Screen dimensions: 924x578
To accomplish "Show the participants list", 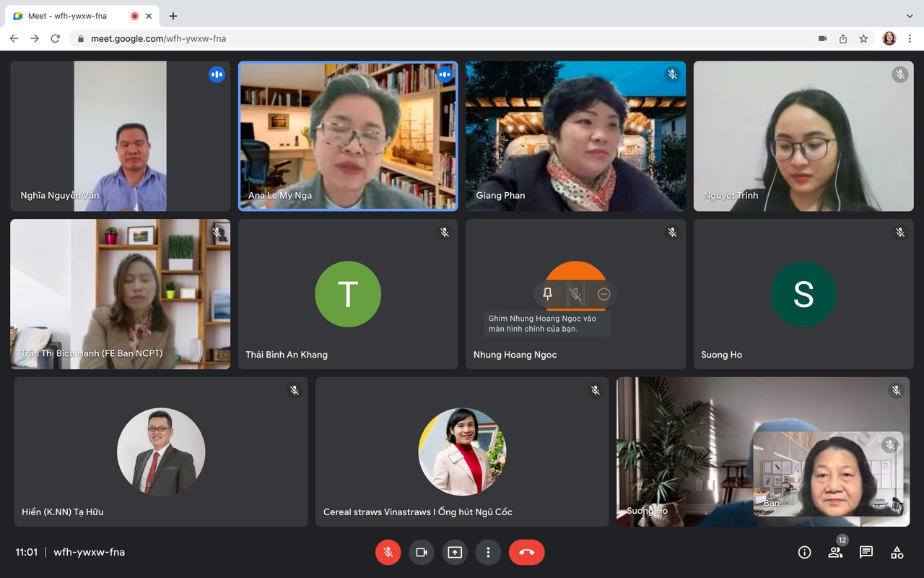I will coord(835,552).
